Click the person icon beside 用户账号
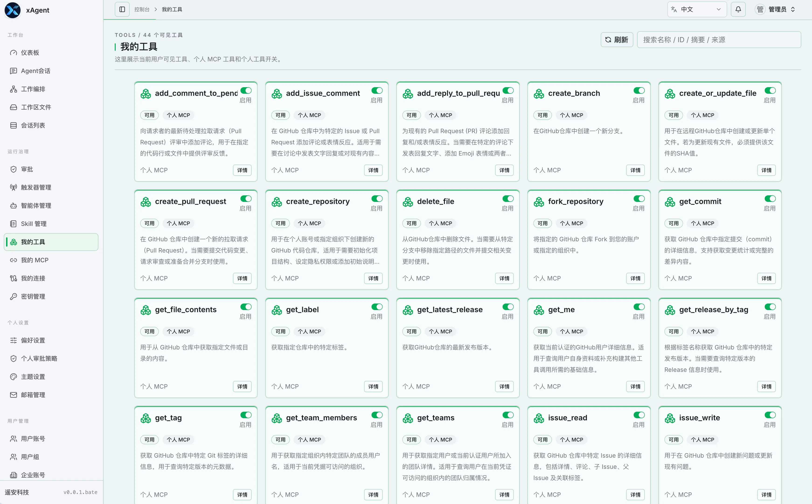 (x=13, y=439)
